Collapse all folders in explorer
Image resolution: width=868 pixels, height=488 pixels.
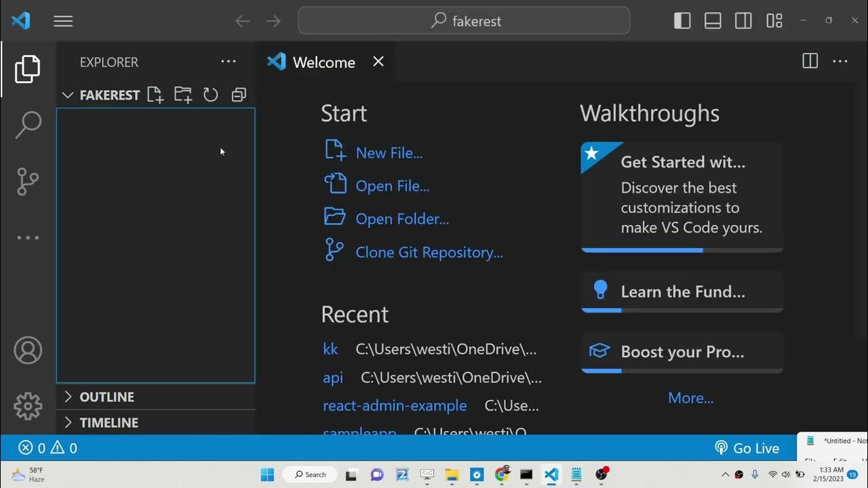click(239, 95)
